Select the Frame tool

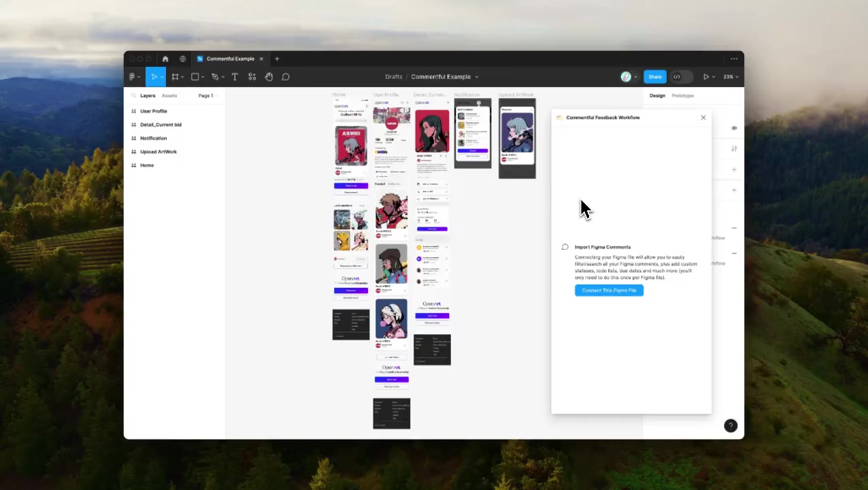pyautogui.click(x=175, y=77)
